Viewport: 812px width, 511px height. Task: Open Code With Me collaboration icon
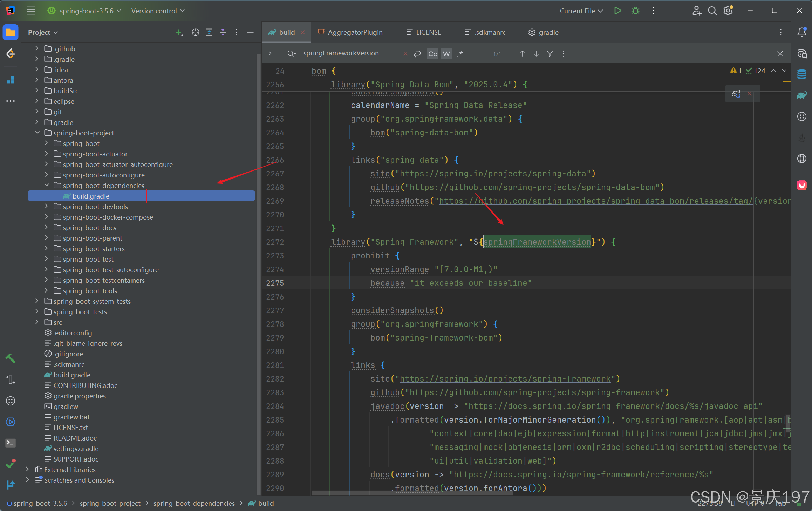pos(696,11)
